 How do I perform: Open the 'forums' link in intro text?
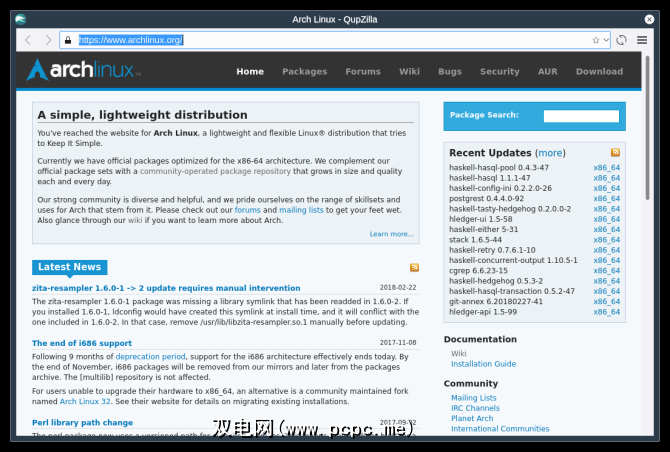pyautogui.click(x=247, y=210)
